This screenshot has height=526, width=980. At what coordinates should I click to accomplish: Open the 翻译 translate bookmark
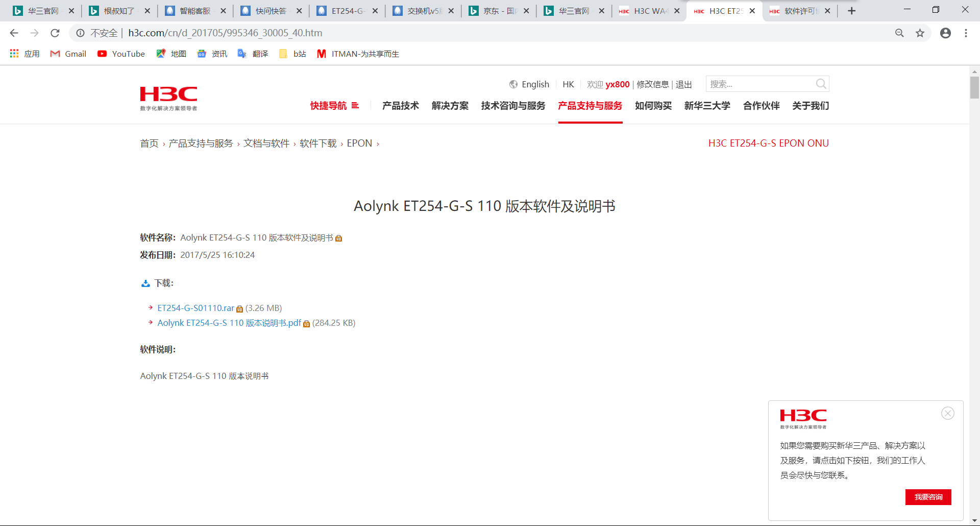click(x=253, y=54)
